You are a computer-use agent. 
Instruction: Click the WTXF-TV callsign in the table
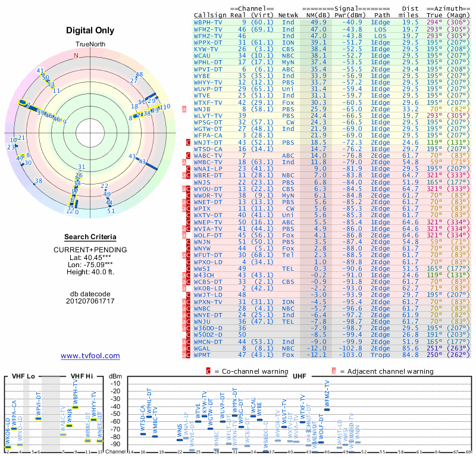click(208, 102)
